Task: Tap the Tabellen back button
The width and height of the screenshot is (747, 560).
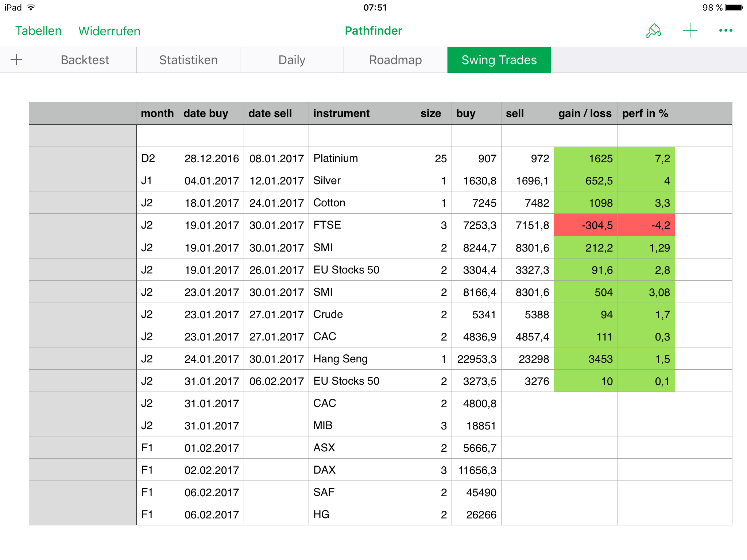Action: 38,31
